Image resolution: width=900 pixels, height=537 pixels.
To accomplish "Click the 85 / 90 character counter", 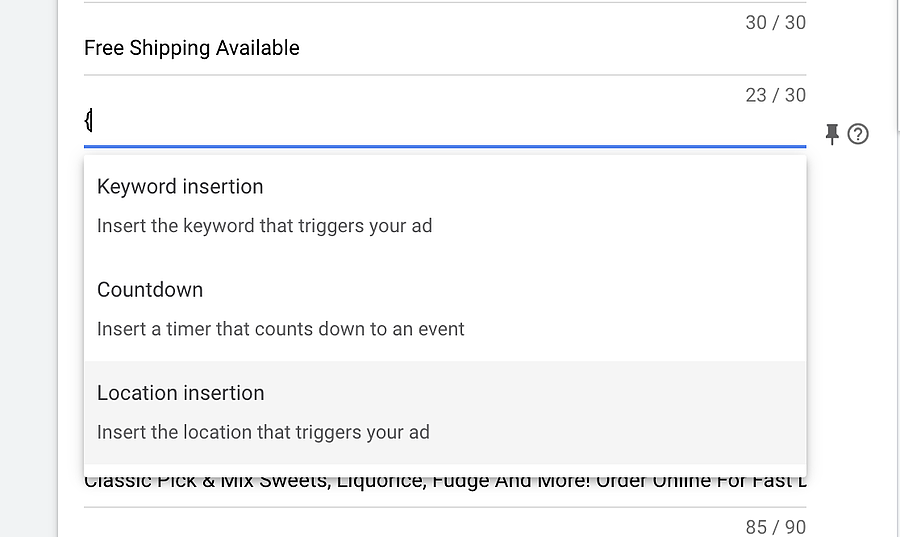I will (x=775, y=527).
